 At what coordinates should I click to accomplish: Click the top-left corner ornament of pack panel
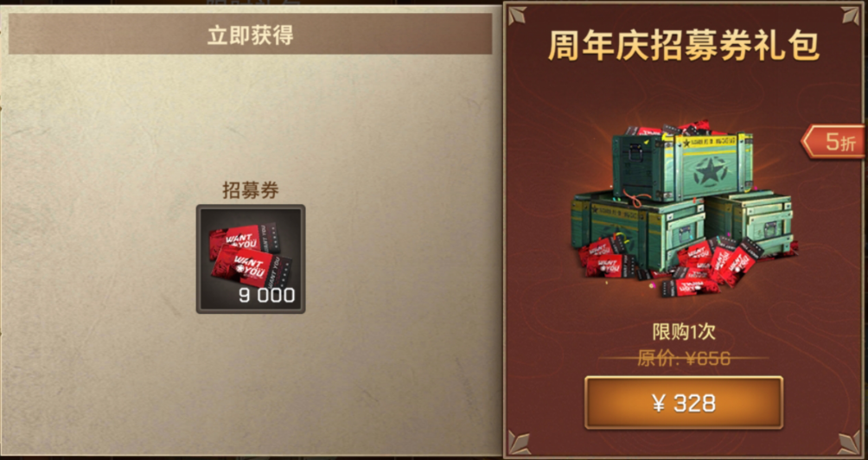tap(518, 16)
